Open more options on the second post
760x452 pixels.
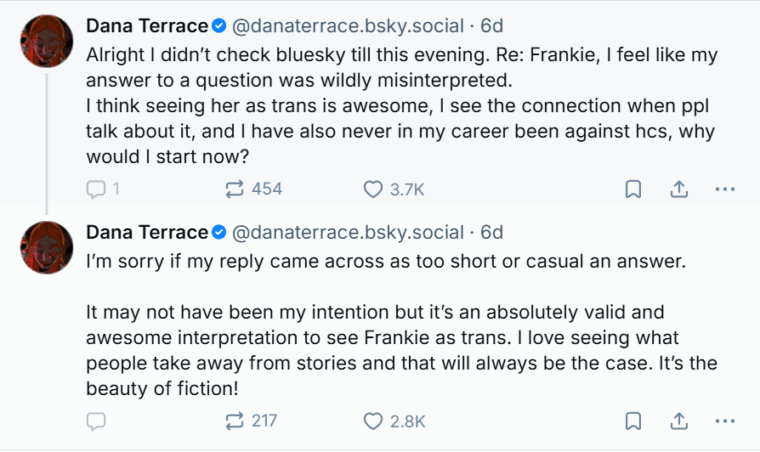point(725,421)
